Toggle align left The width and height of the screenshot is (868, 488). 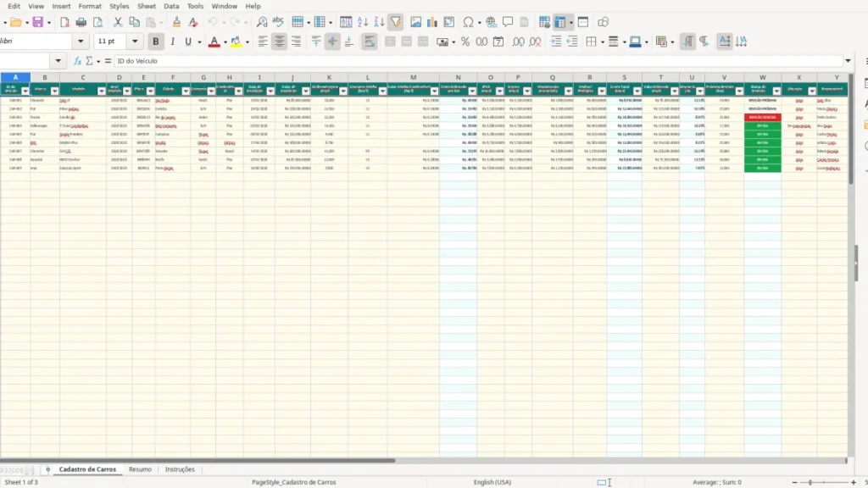pyautogui.click(x=263, y=42)
